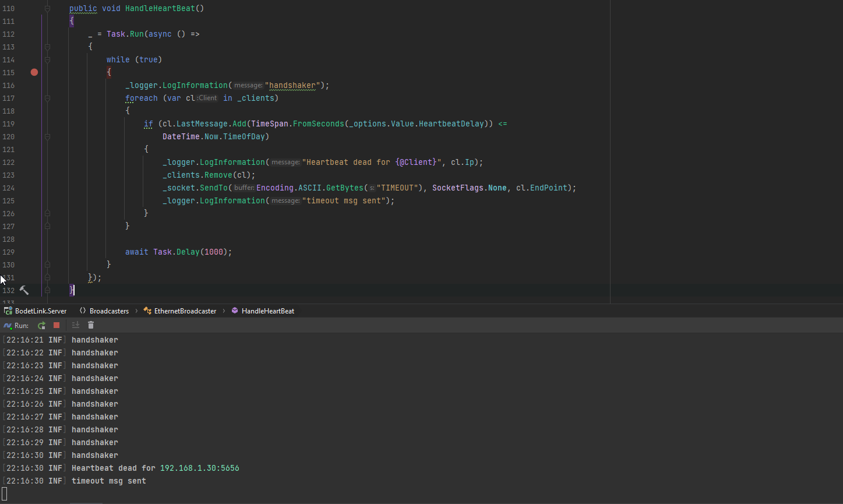This screenshot has width=843, height=504.
Task: Collapse the fold marker at line 120
Action: (x=48, y=136)
